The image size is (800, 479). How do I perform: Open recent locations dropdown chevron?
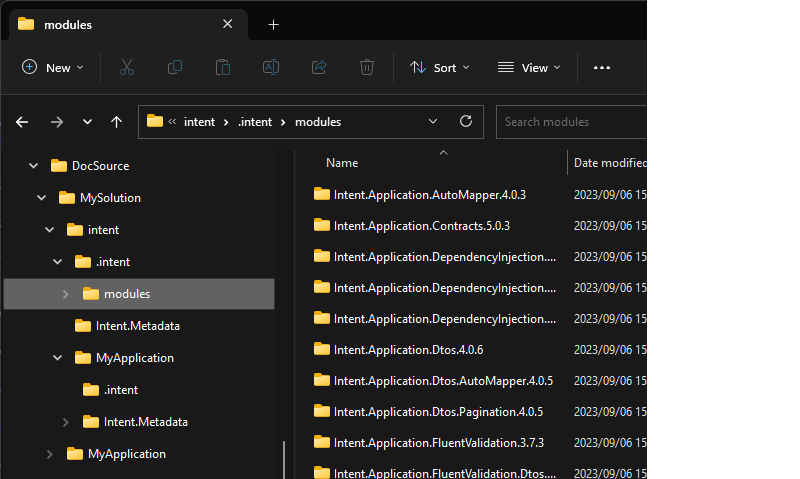87,122
